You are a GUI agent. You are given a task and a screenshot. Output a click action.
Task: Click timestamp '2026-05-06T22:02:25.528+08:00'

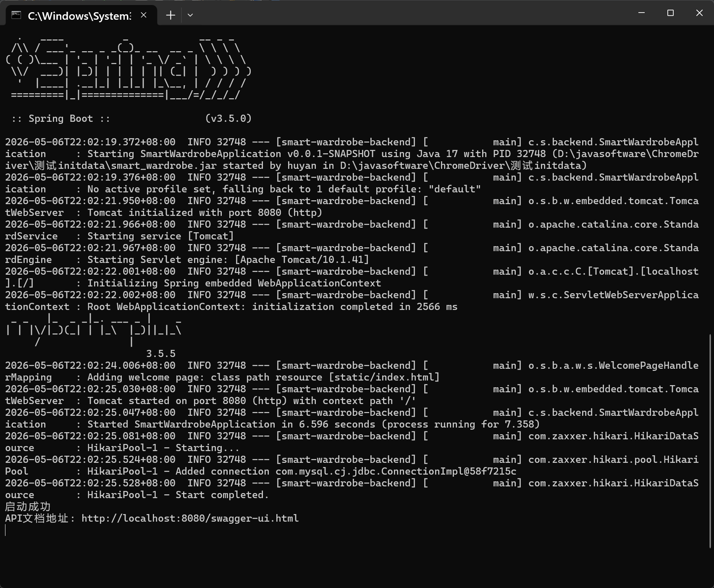tap(90, 483)
